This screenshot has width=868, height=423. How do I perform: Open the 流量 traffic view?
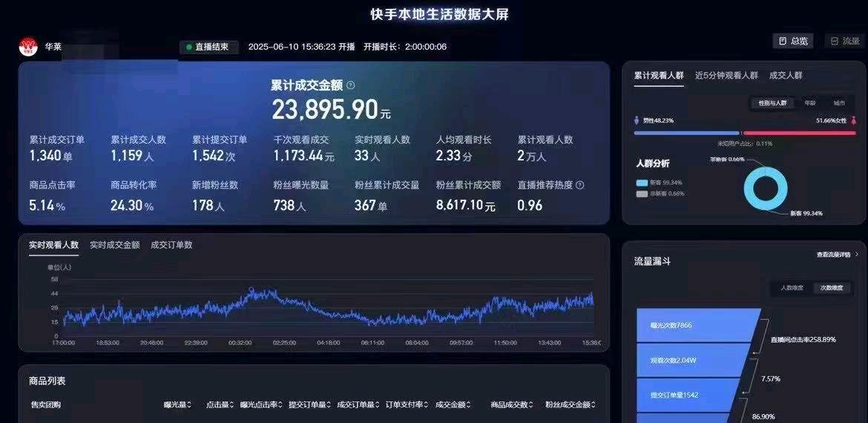pos(845,41)
